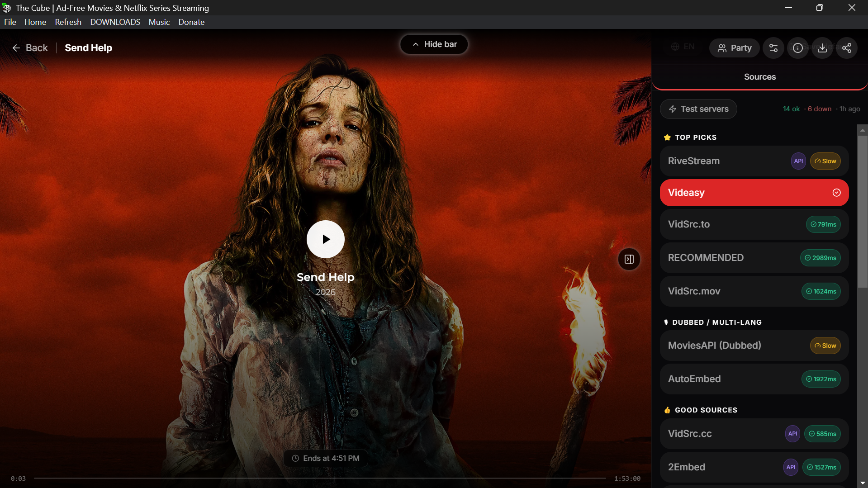Open the File menu
The image size is (868, 488).
pyautogui.click(x=10, y=22)
